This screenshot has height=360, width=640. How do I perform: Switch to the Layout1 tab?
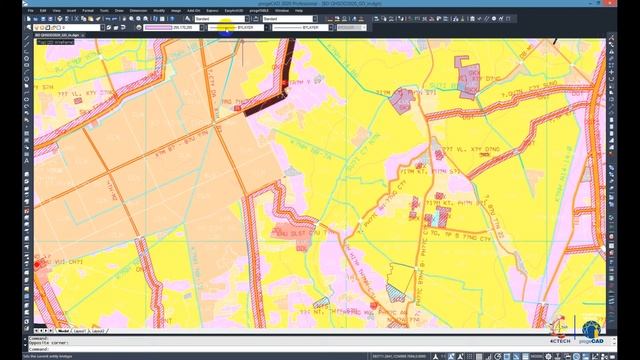coord(80,331)
